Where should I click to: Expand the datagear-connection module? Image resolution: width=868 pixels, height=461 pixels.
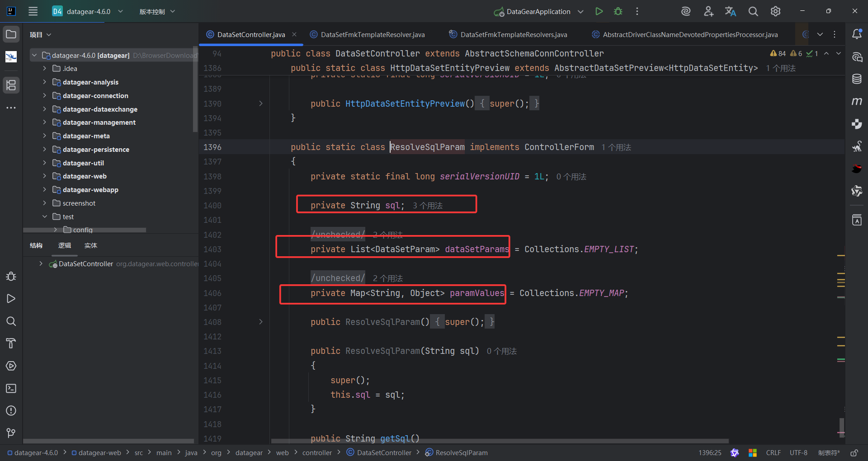pos(44,95)
